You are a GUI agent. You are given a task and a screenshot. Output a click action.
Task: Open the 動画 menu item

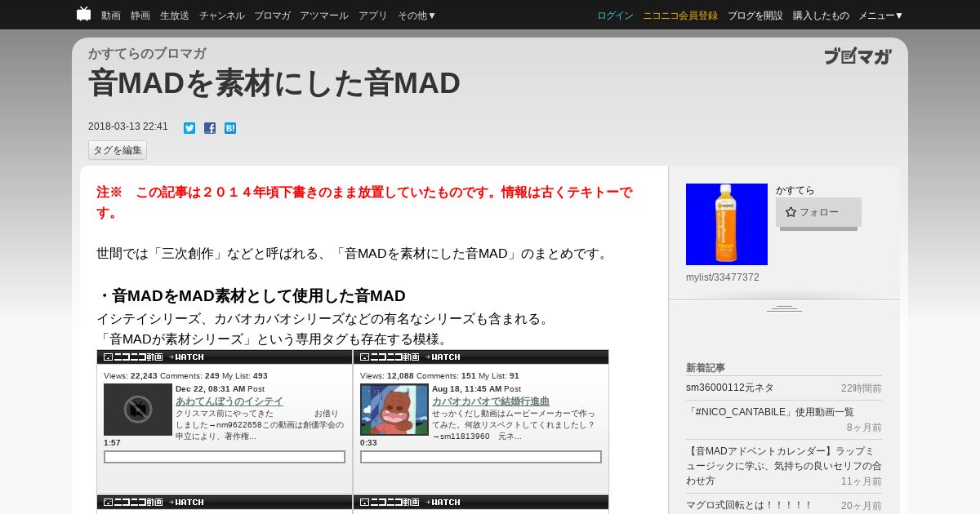(111, 16)
